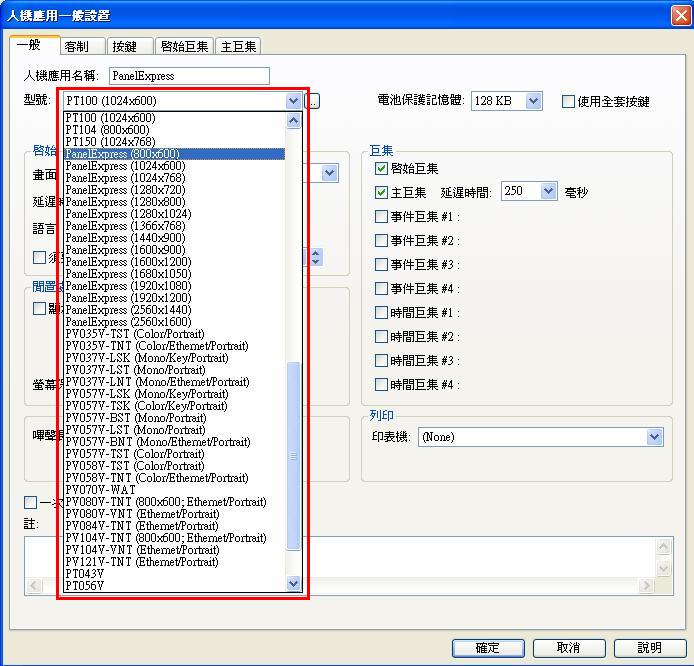The width and height of the screenshot is (694, 666).
Task: Choose PT104 (800x600) from the list
Action: click(175, 130)
